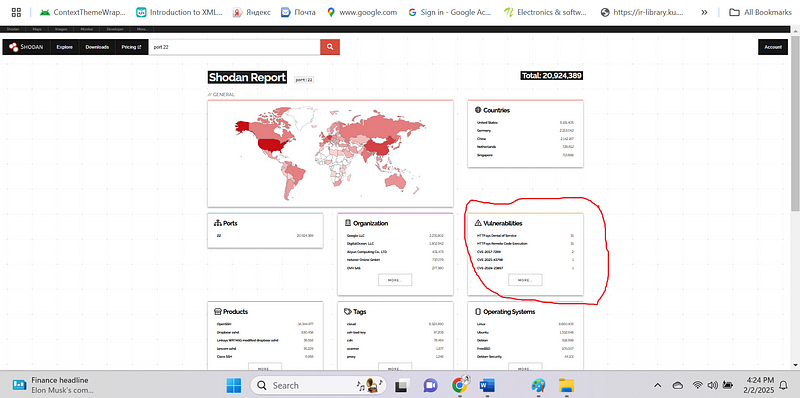
Task: Open Introduction to XML bookmark
Action: [179, 12]
